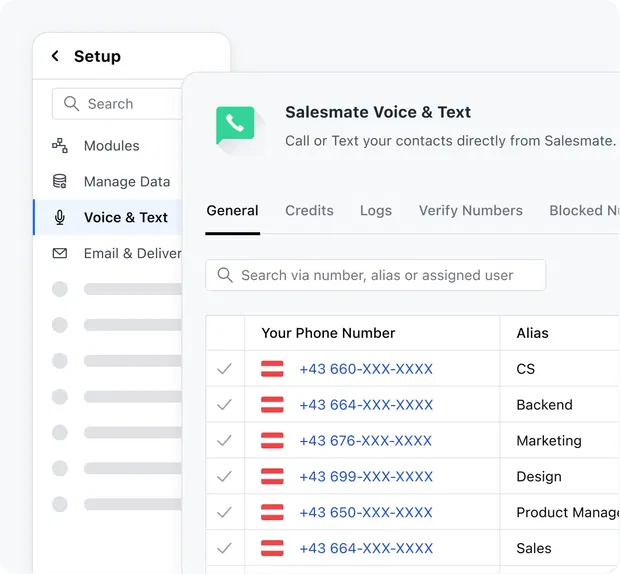Image resolution: width=620 pixels, height=574 pixels.
Task: Open the +43 660-XXX-XXXX number link
Action: (x=366, y=369)
